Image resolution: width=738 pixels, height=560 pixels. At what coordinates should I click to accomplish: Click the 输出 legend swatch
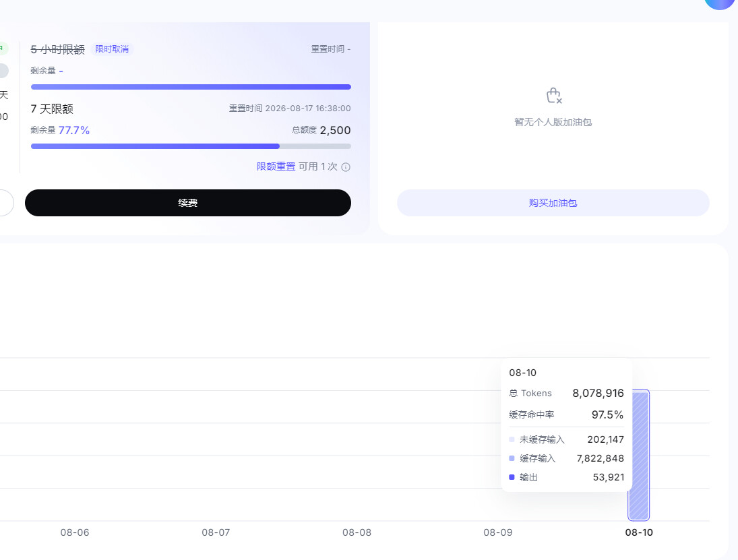coord(512,477)
